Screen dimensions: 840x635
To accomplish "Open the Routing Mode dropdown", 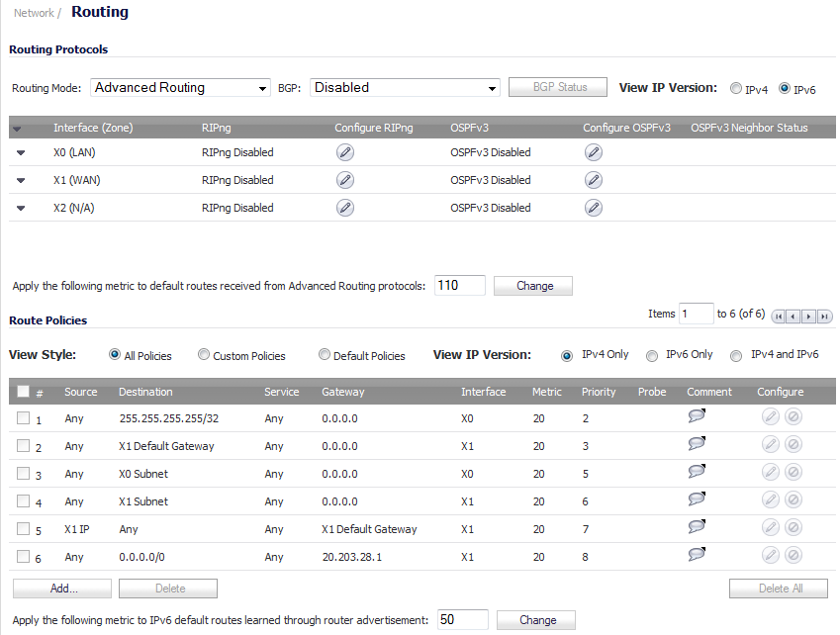I will tap(180, 88).
